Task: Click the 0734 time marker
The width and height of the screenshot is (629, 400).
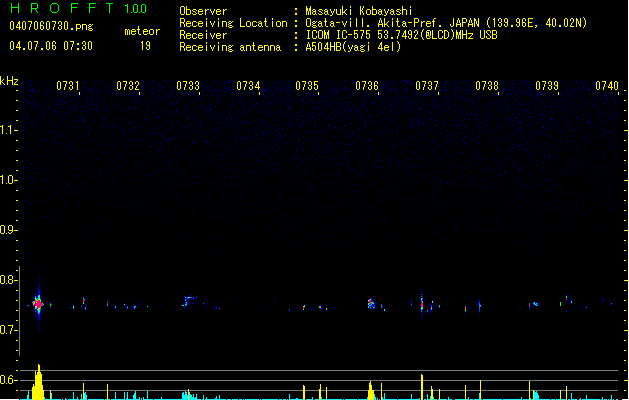Action: 248,86
